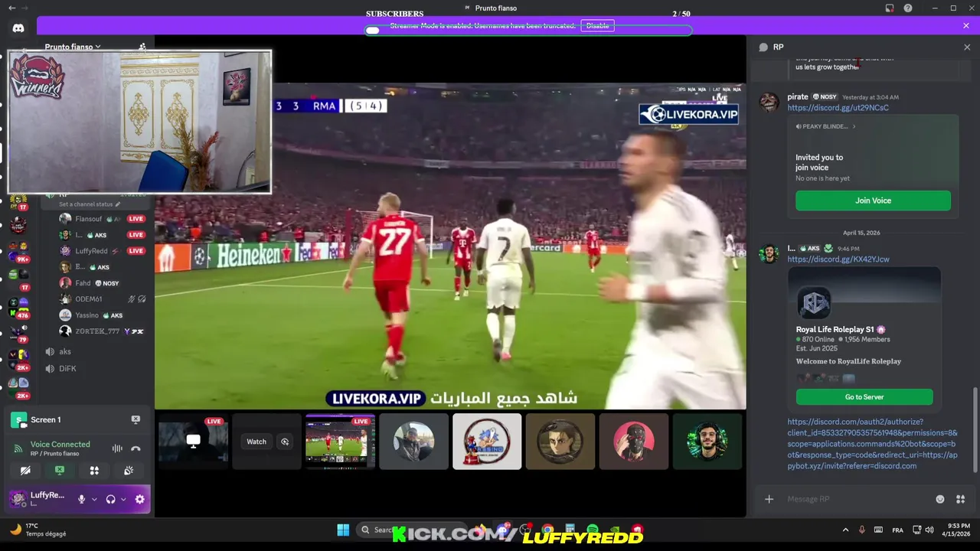
Task: Select the football match stream thumbnail
Action: point(340,442)
